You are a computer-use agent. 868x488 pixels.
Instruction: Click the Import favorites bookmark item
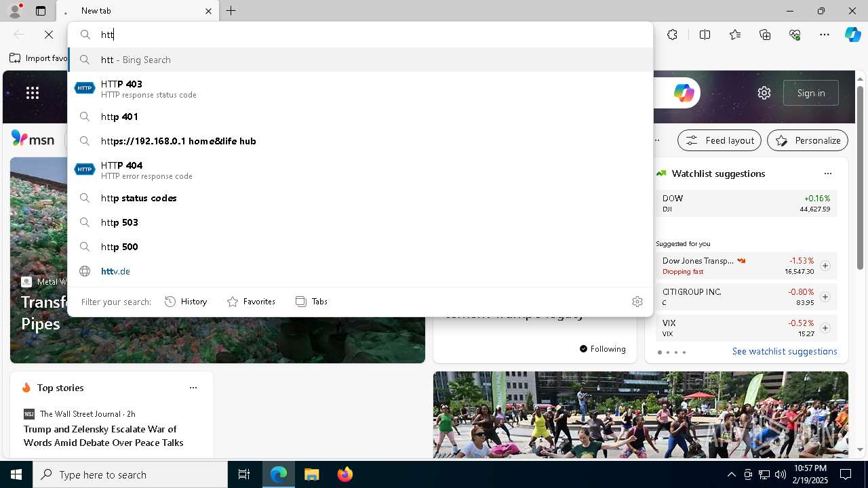(x=38, y=58)
